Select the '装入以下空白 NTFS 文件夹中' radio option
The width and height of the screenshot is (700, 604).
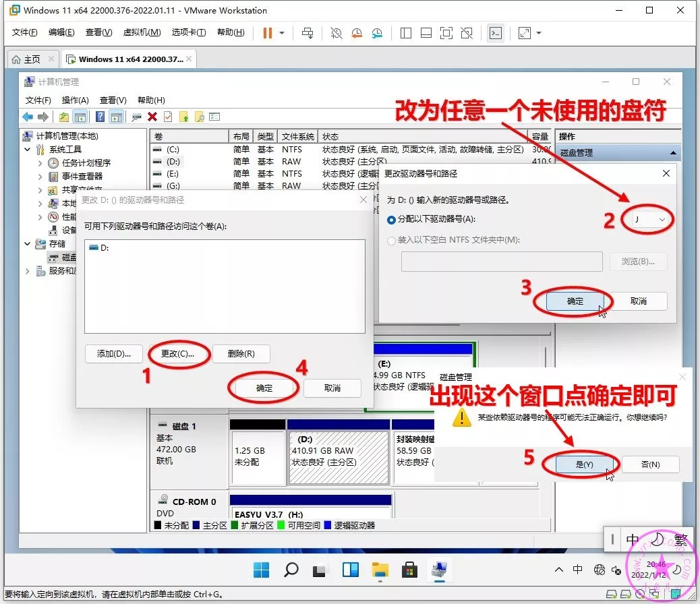(x=392, y=240)
